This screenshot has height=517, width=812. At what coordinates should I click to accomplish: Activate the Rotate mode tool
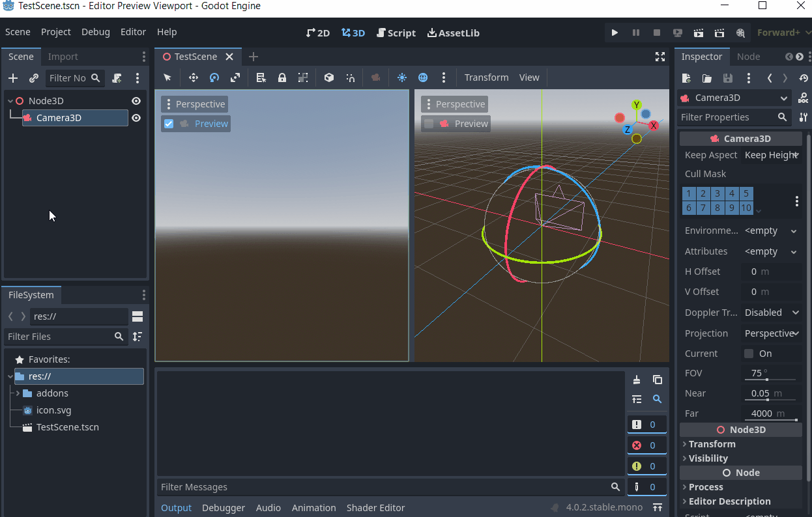tap(214, 77)
